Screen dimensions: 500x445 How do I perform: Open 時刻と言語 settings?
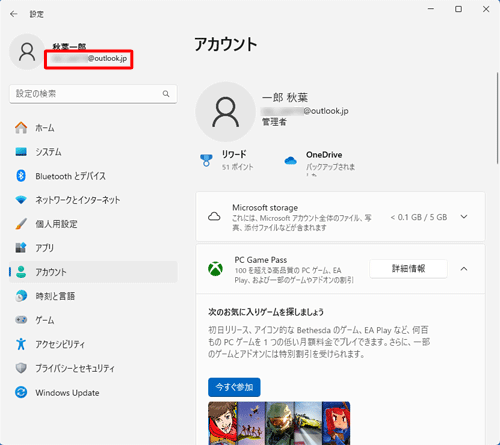point(93,296)
